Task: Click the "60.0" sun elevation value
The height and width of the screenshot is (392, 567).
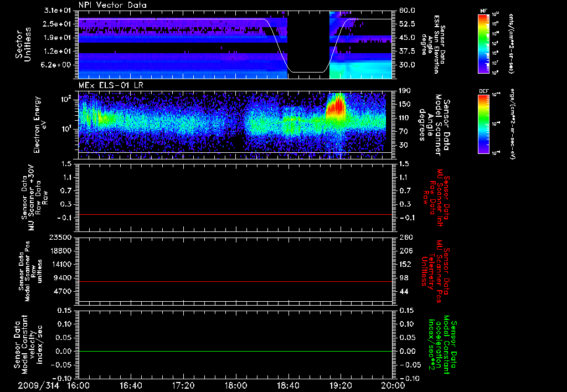Action: pos(407,11)
